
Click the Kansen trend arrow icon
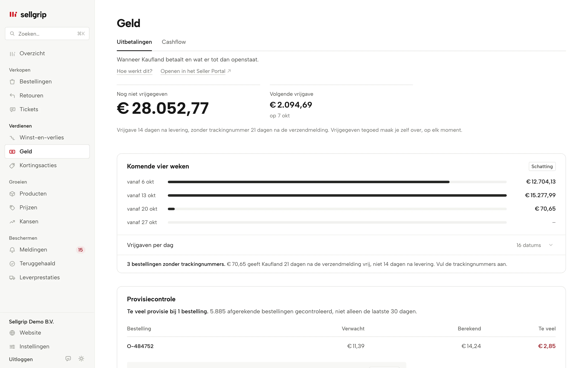tap(12, 222)
